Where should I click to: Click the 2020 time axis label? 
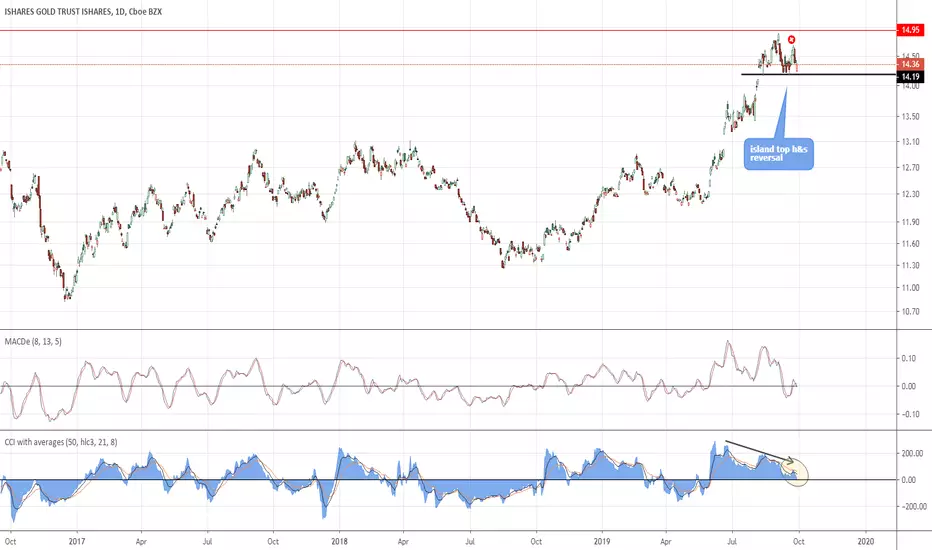pyautogui.click(x=866, y=542)
